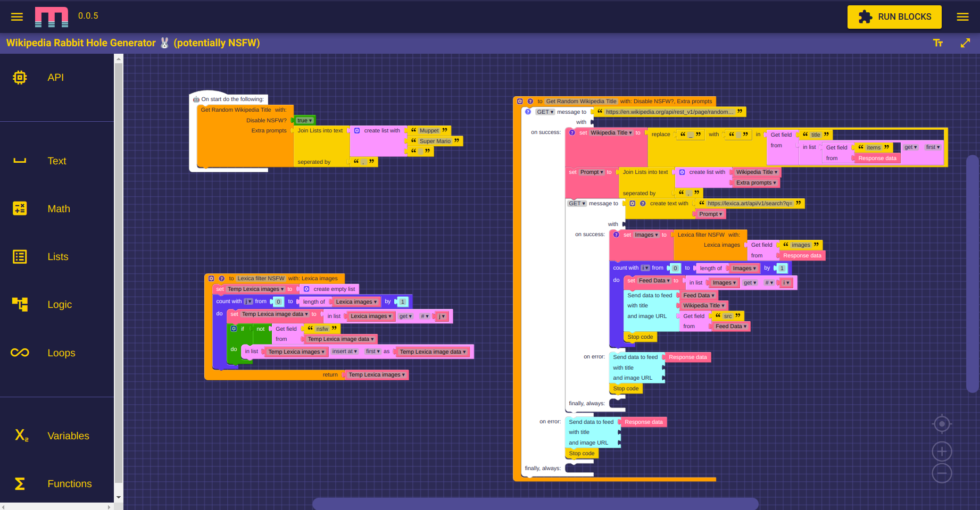Edit the lexica.art search URL text
The width and height of the screenshot is (980, 510).
click(x=750, y=203)
